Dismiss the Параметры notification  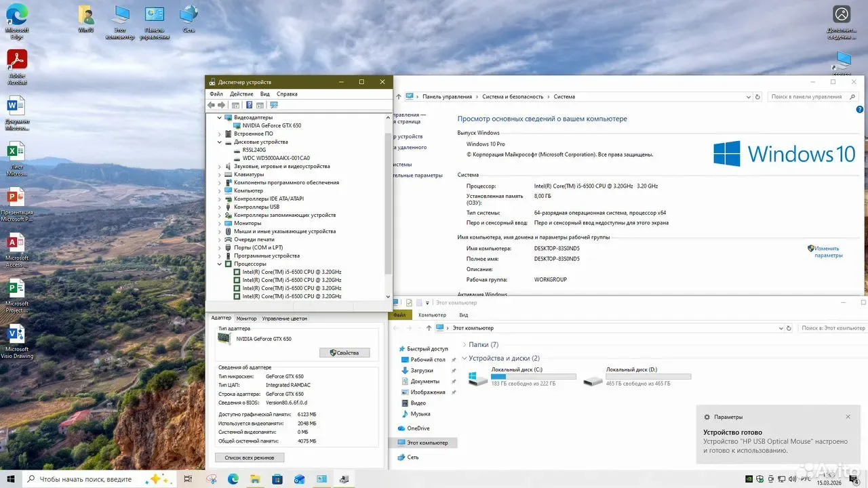(848, 417)
